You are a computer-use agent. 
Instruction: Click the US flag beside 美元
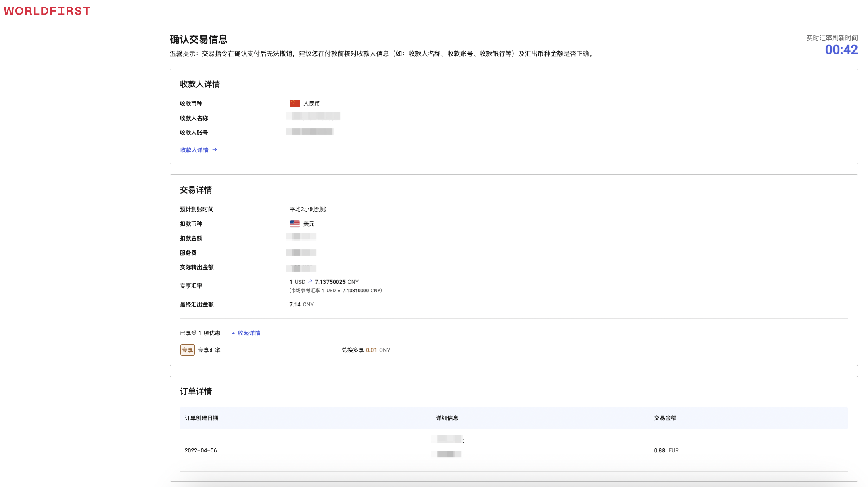pyautogui.click(x=294, y=224)
